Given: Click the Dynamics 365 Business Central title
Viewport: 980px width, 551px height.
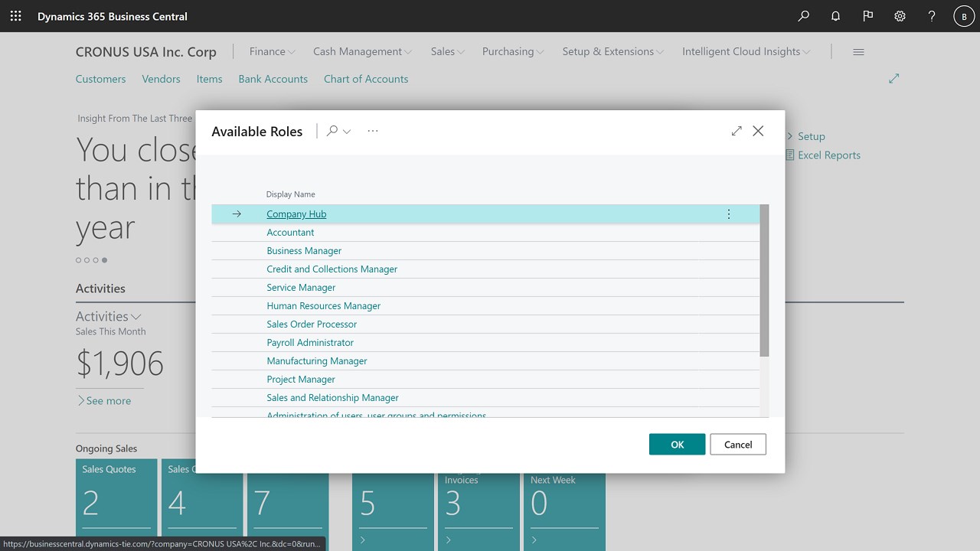Looking at the screenshot, I should coord(113,16).
